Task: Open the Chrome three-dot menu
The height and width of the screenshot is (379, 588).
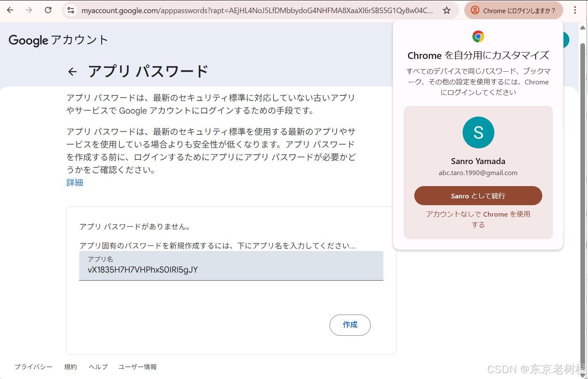Action: pyautogui.click(x=575, y=10)
